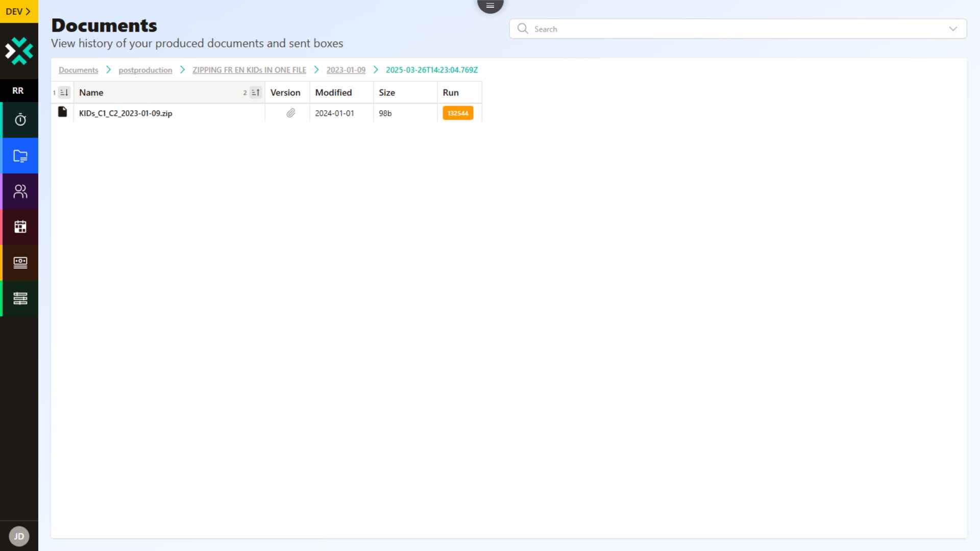Open the calendar icon in sidebar
The width and height of the screenshot is (980, 551).
pyautogui.click(x=20, y=227)
